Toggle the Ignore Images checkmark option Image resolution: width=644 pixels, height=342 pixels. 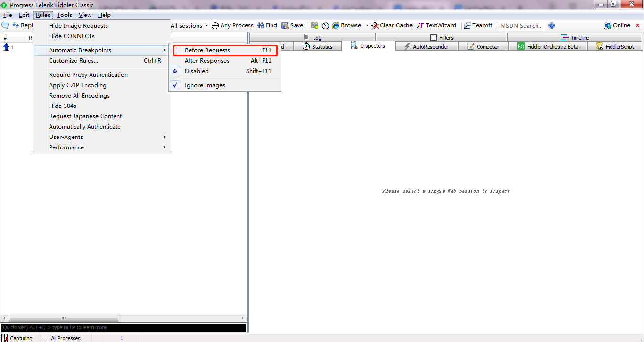pyautogui.click(x=205, y=85)
